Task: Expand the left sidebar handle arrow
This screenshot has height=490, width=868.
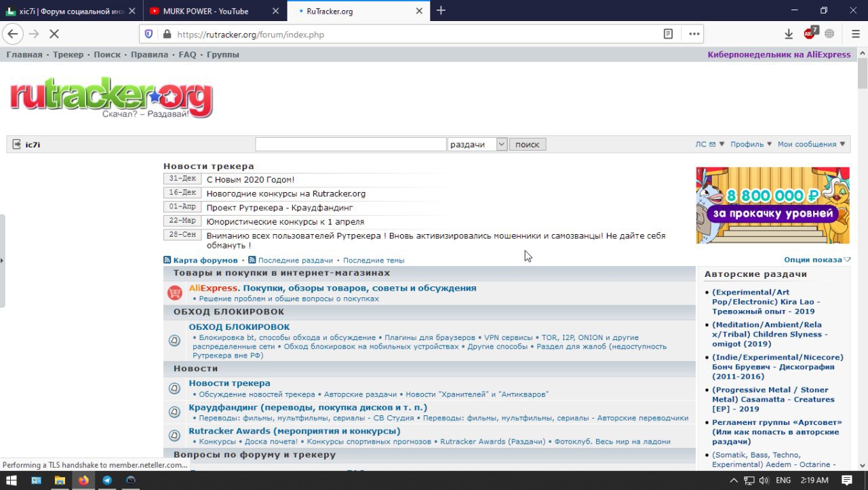Action: point(2,261)
